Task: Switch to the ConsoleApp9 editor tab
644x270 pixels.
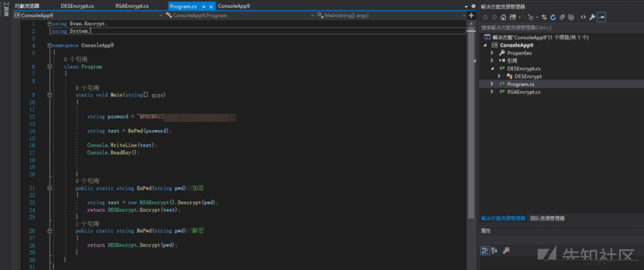Action: tap(234, 6)
